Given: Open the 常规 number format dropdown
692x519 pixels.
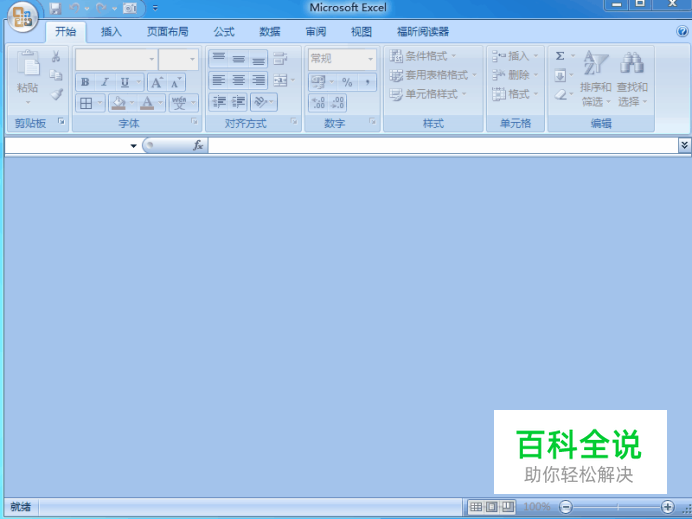Looking at the screenshot, I should click(342, 59).
